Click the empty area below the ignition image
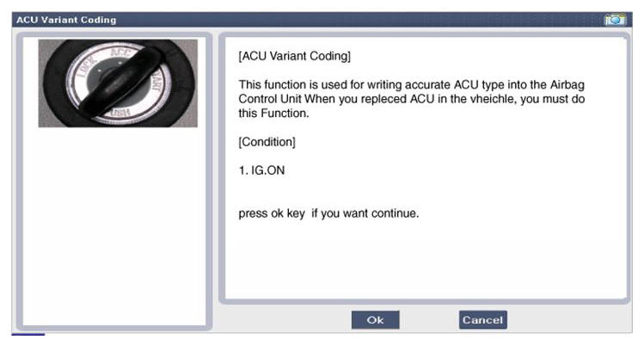 pos(118,224)
